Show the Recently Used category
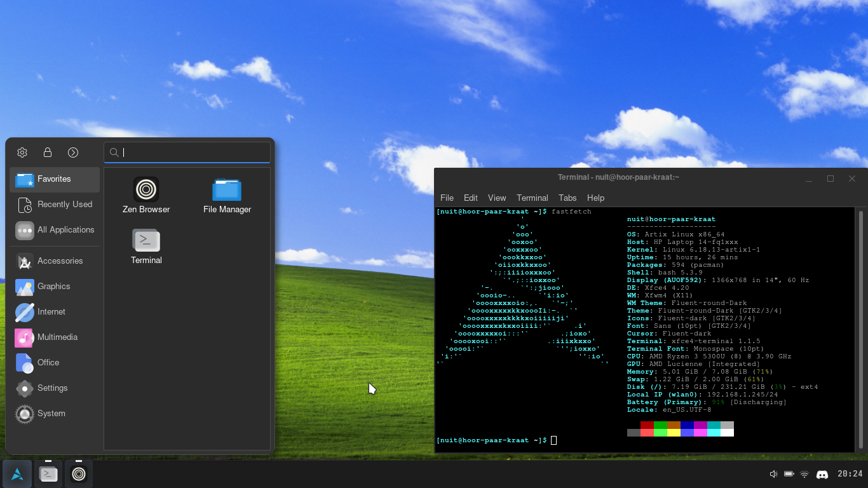 click(55, 205)
